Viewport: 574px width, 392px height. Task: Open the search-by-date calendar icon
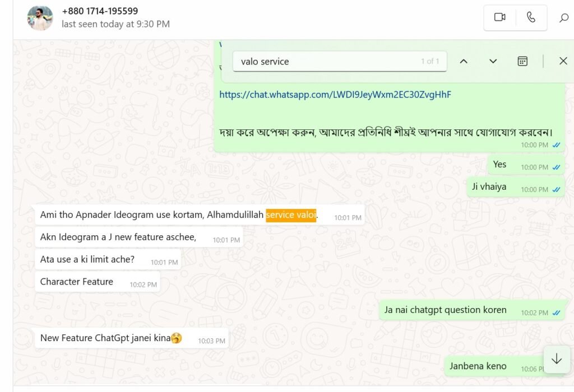click(x=522, y=62)
